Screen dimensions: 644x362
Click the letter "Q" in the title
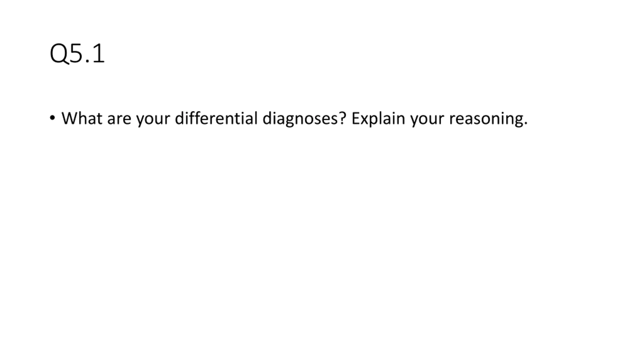coord(59,54)
